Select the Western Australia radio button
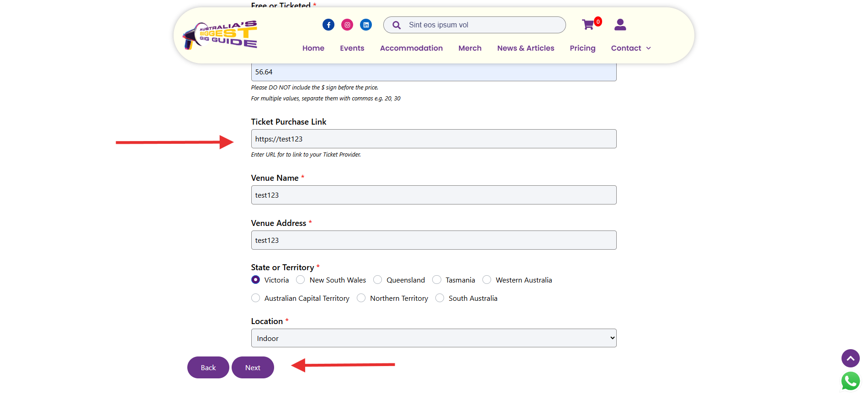 click(487, 279)
